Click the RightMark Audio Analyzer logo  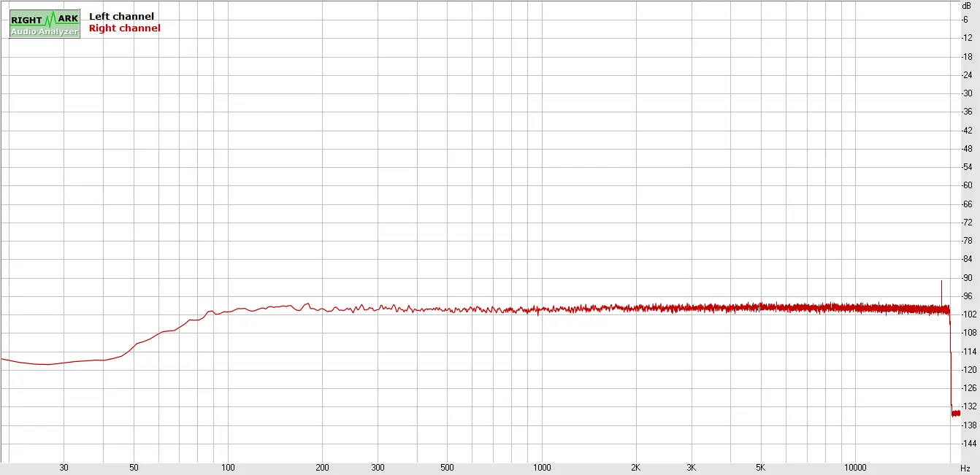point(45,23)
